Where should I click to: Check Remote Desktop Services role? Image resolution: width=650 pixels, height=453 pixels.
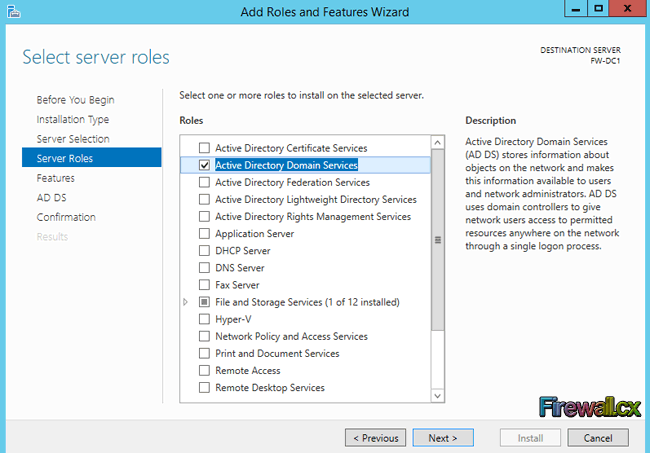coord(204,388)
